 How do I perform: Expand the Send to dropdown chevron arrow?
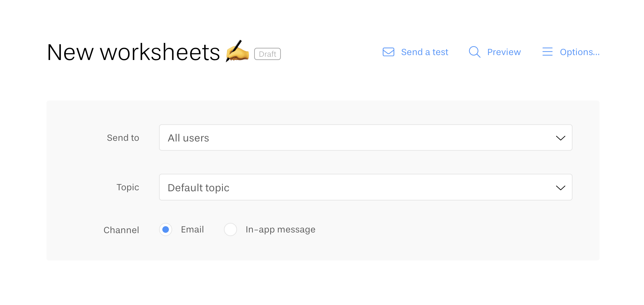point(560,138)
